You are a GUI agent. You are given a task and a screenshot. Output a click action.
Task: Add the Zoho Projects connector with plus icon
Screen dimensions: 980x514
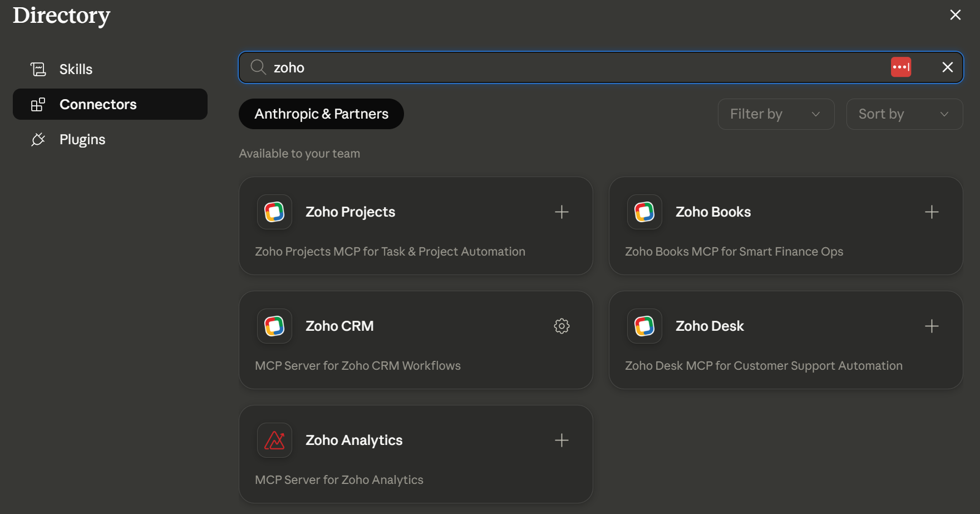562,212
